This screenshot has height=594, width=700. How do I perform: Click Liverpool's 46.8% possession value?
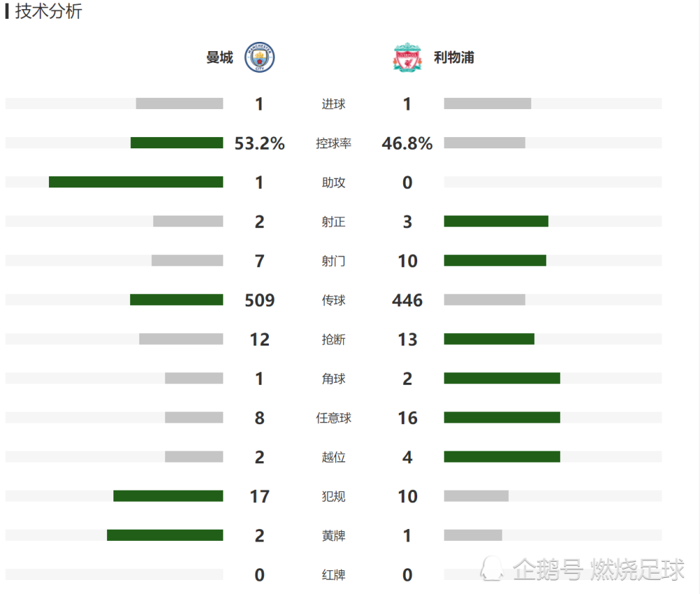click(407, 143)
